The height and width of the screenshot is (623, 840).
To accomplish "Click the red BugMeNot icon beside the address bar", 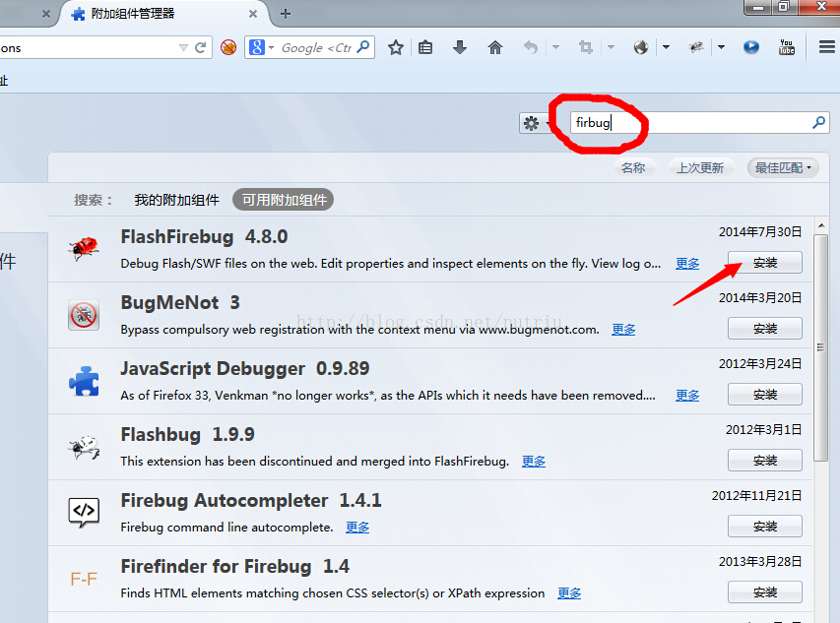I will [228, 47].
